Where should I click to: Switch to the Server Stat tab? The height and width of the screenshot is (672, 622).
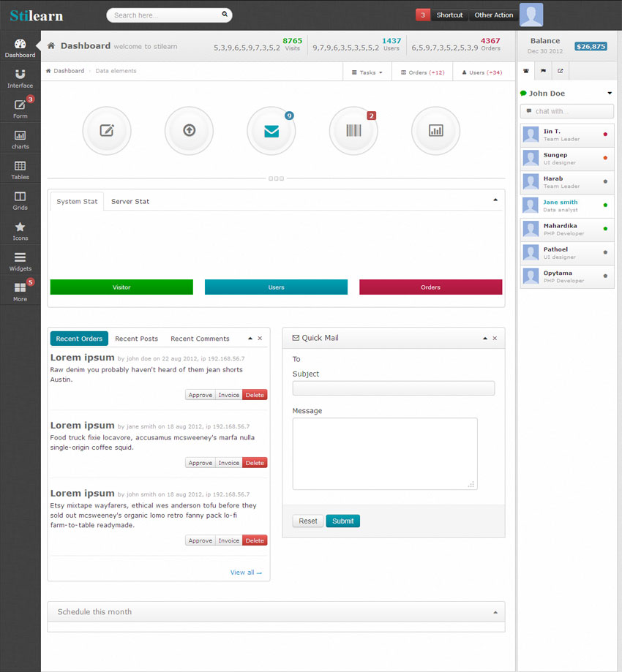(130, 202)
